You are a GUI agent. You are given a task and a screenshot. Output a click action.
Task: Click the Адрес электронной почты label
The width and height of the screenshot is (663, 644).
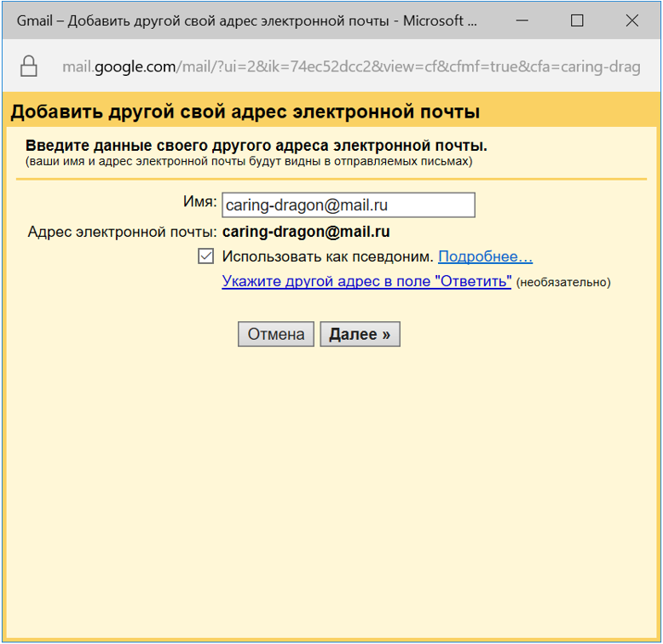point(122,232)
